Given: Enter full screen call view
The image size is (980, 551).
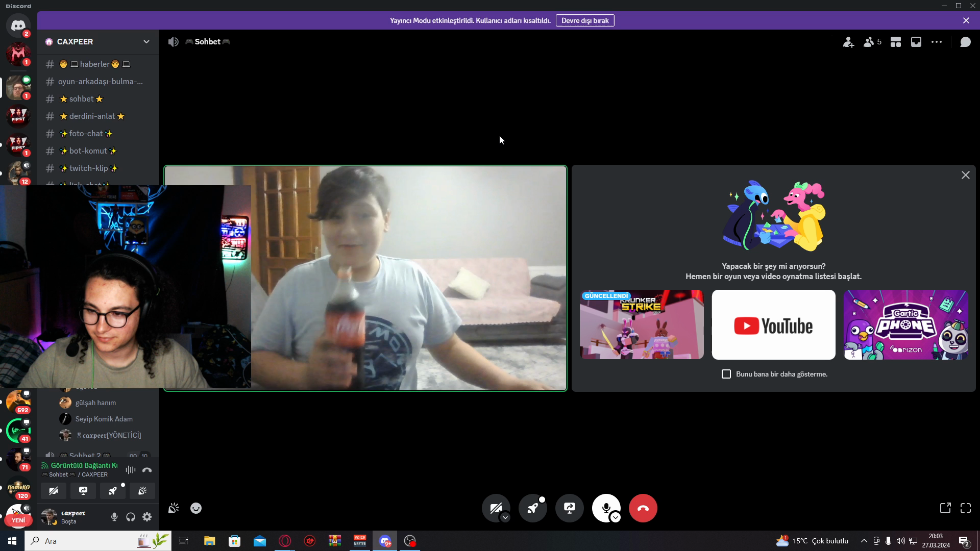Looking at the screenshot, I should (x=966, y=508).
